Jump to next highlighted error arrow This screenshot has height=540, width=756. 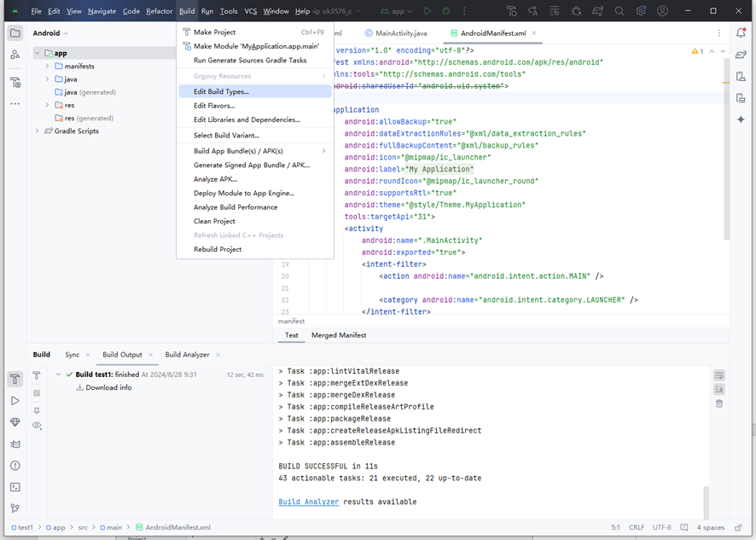[x=723, y=51]
